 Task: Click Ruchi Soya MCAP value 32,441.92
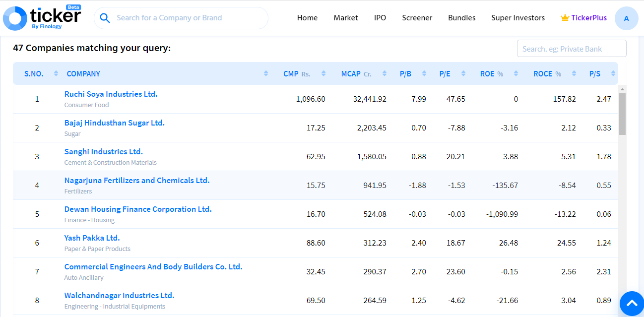(x=370, y=99)
